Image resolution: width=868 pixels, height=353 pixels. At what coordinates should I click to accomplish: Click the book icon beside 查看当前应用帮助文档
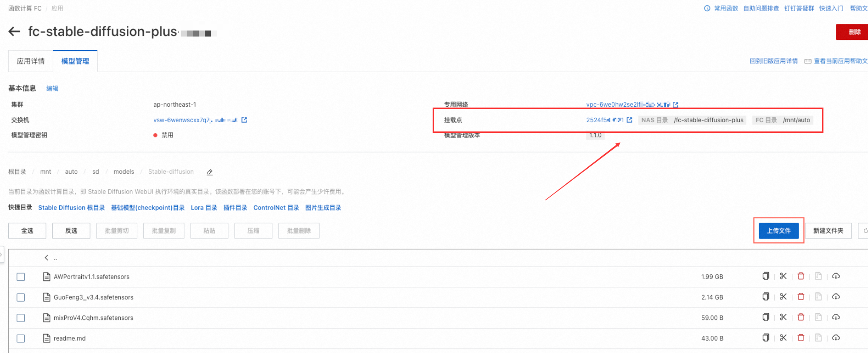[x=808, y=61]
